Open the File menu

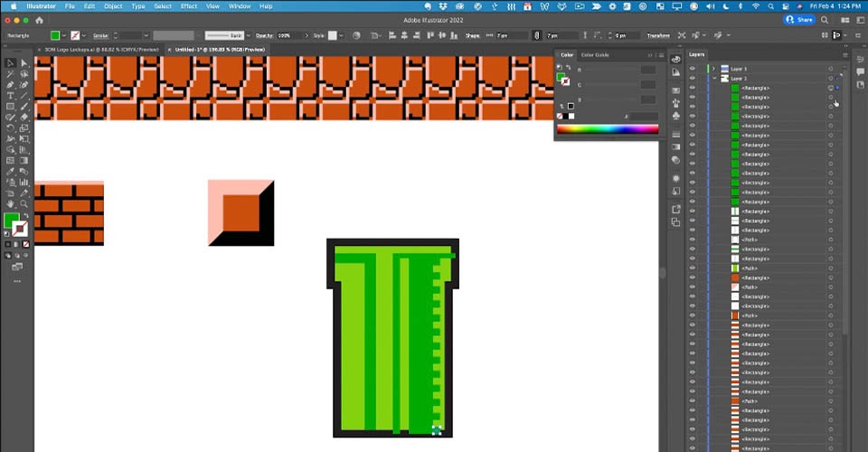coord(70,6)
